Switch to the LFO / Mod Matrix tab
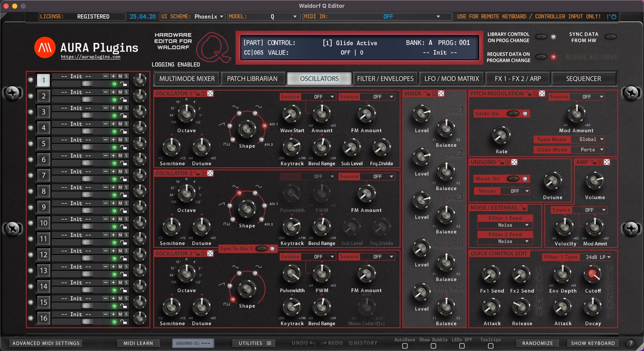 click(x=451, y=79)
